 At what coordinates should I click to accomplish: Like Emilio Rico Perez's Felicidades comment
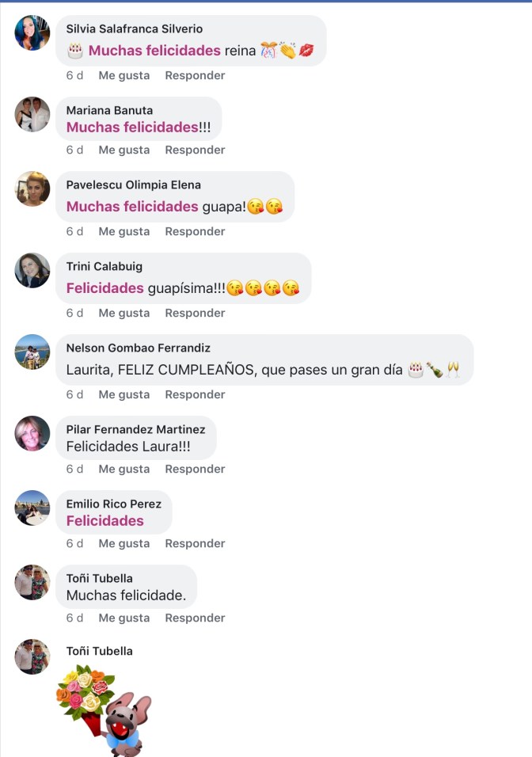124,543
